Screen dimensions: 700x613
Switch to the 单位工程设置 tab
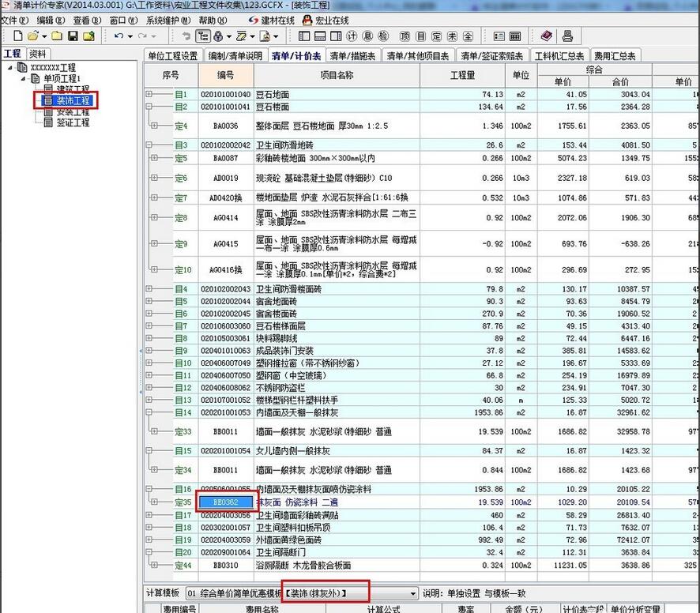(x=173, y=56)
